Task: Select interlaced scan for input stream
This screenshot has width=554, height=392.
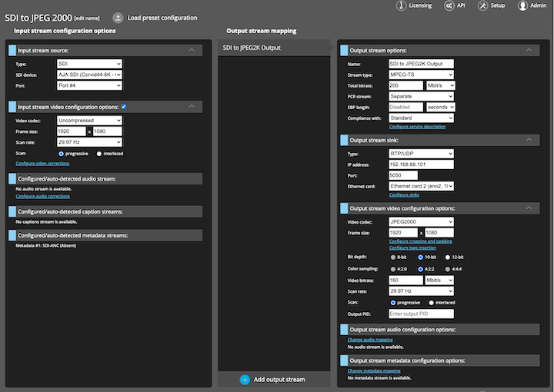Action: click(x=99, y=154)
